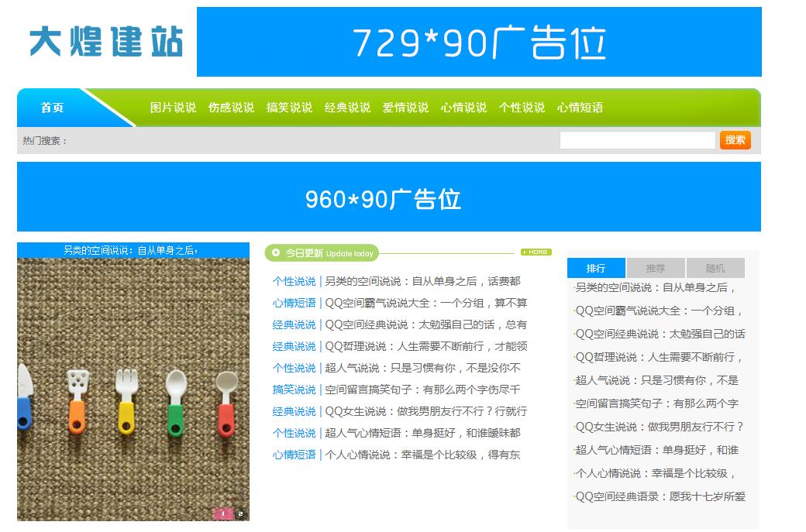This screenshot has width=806, height=532.
Task: Click the 960*90 banner advertisement
Action: click(x=389, y=197)
